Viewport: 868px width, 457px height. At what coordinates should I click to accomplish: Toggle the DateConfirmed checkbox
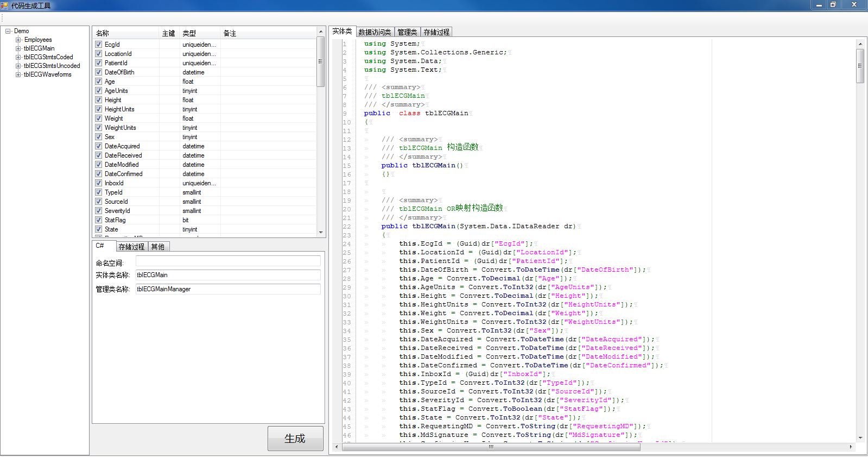coord(98,174)
